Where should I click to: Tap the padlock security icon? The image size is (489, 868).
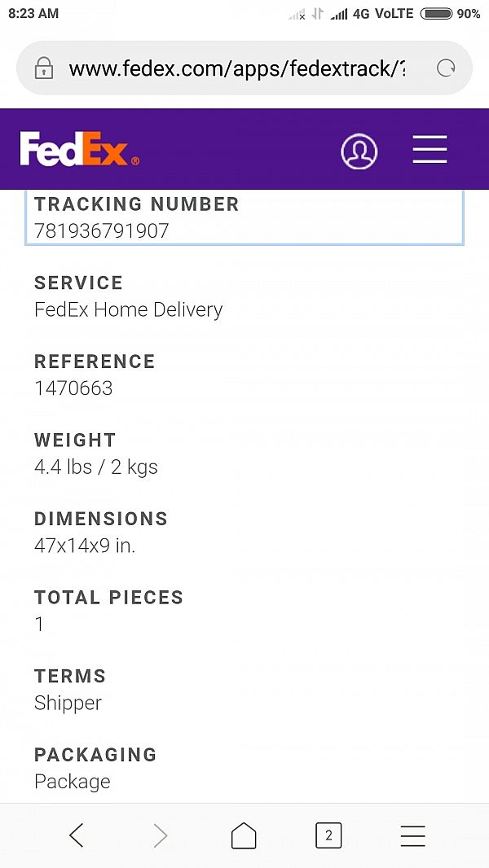pyautogui.click(x=43, y=68)
